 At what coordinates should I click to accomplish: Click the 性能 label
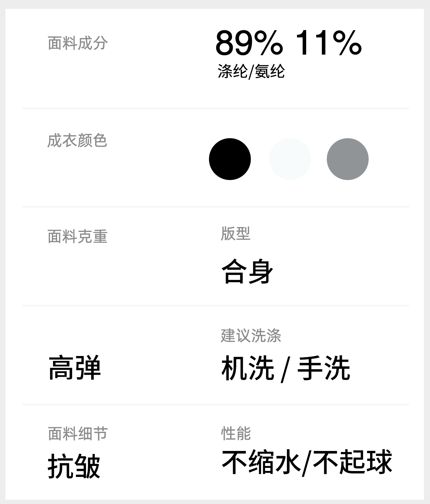tap(236, 433)
